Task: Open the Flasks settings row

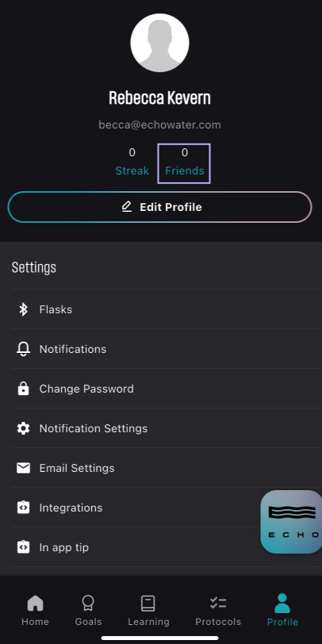Action: click(x=167, y=309)
